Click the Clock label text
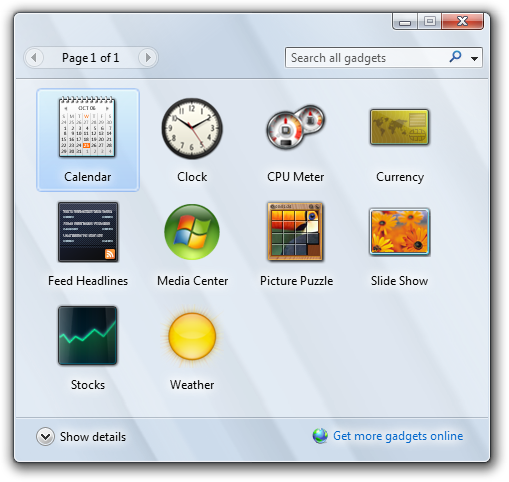This screenshot has width=509, height=482. coord(192,177)
